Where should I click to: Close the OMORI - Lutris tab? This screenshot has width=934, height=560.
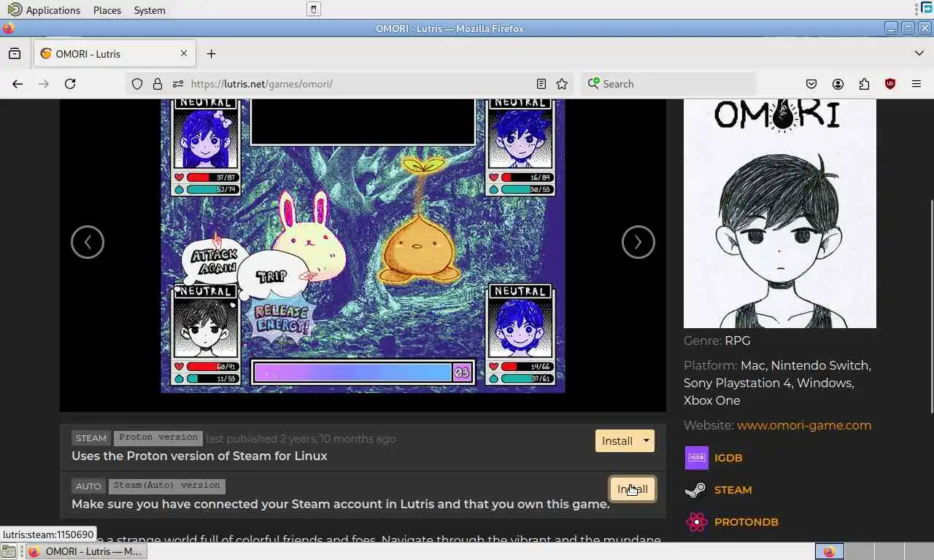[x=184, y=53]
